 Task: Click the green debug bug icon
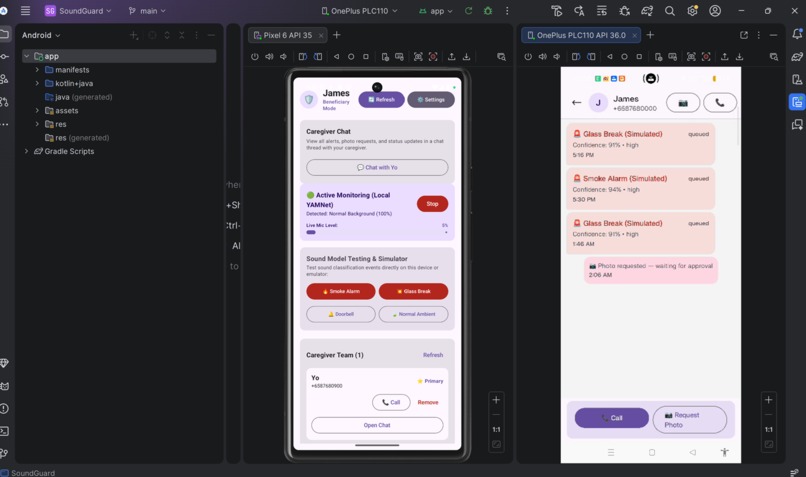tap(488, 11)
